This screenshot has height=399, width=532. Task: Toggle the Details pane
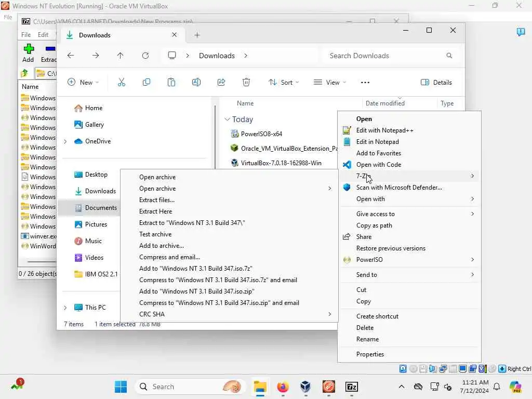[x=436, y=82]
